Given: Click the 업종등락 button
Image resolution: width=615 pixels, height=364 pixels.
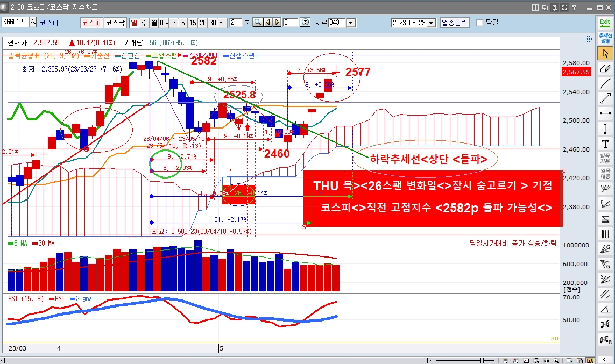Looking at the screenshot, I should point(455,23).
